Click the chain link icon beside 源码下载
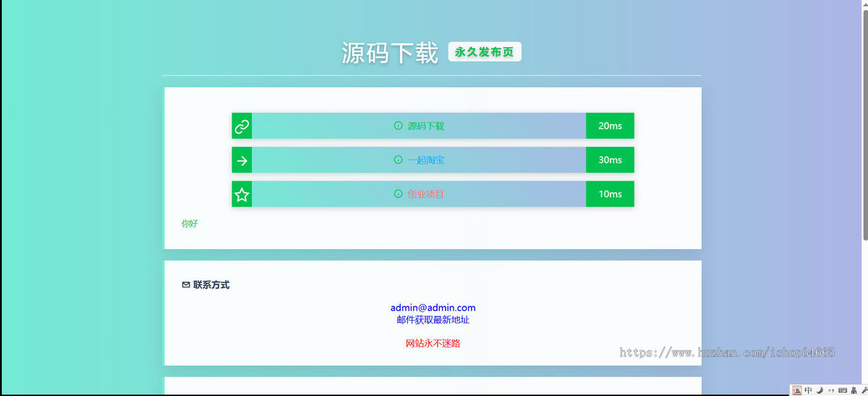The image size is (868, 396). coord(242,126)
